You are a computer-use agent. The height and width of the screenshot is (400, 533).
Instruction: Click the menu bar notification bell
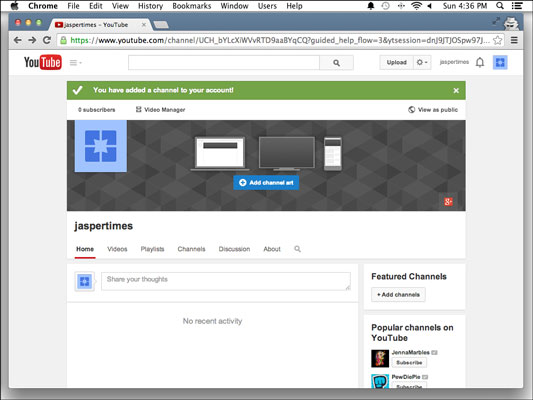[371, 6]
